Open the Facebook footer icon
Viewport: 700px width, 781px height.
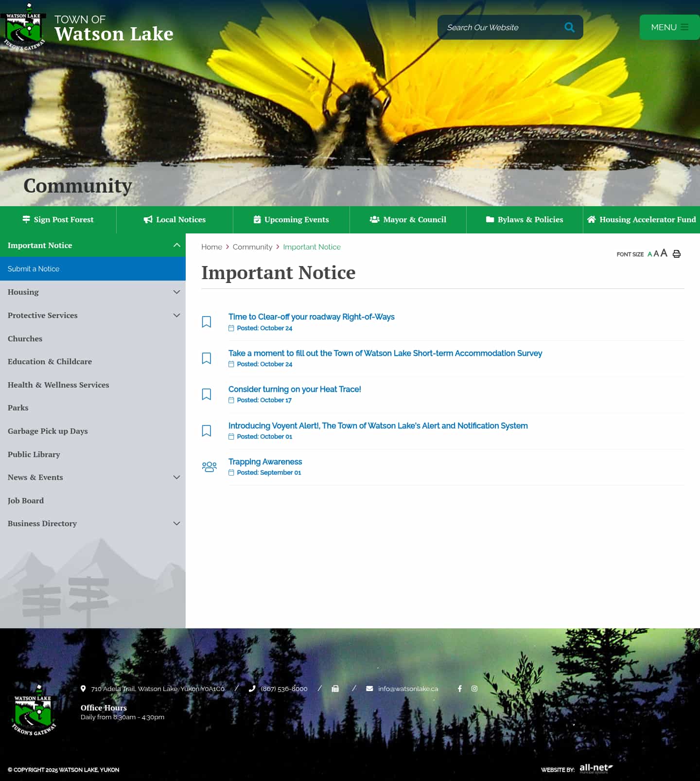click(459, 689)
